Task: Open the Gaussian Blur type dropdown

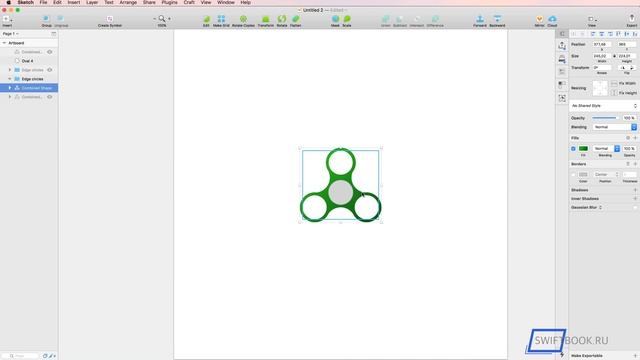Action: pos(600,207)
